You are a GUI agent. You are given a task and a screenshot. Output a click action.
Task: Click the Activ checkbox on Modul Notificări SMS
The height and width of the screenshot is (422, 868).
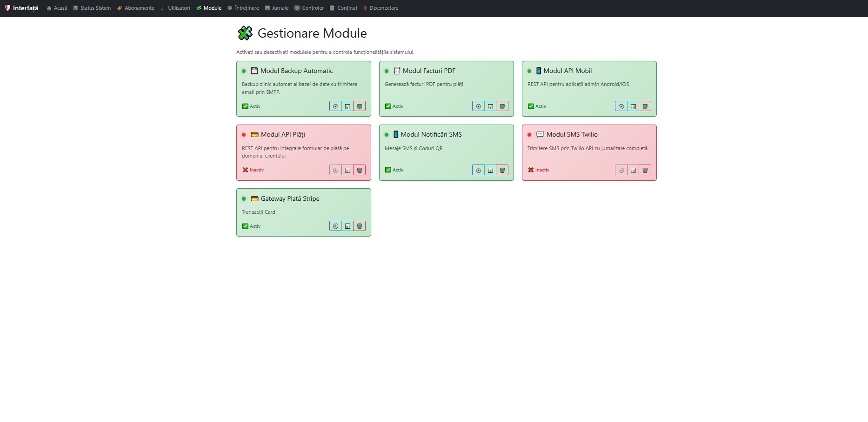(x=388, y=170)
